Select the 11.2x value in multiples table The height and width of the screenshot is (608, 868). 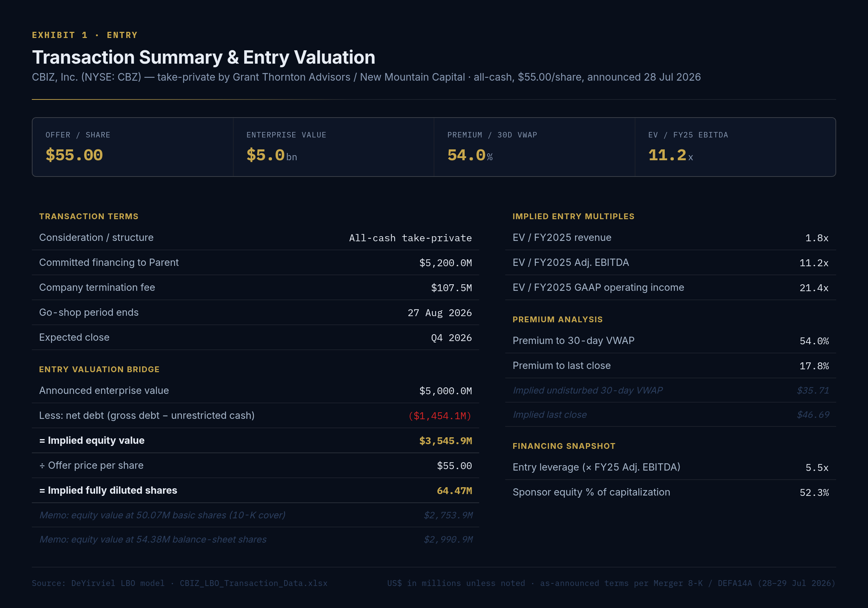(814, 263)
